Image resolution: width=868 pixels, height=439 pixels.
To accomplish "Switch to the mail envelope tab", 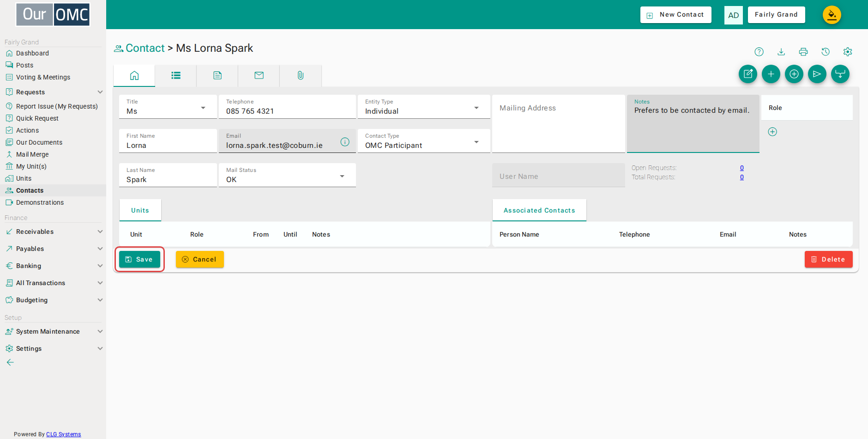I will point(259,75).
